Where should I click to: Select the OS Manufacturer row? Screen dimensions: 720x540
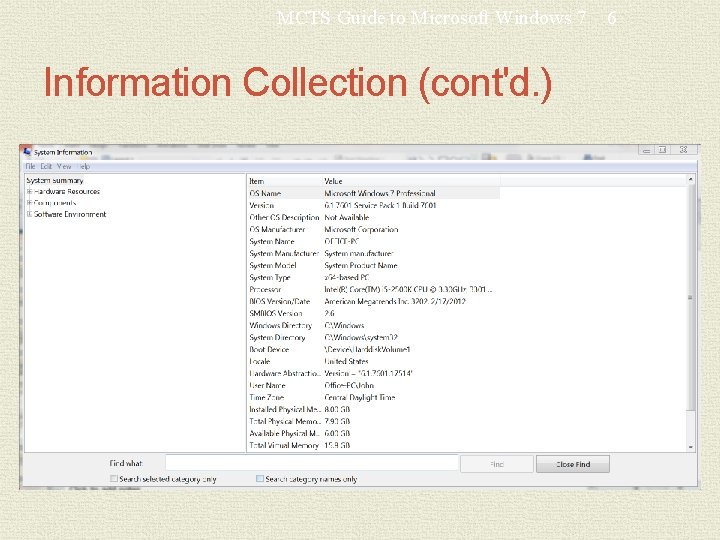click(x=373, y=229)
